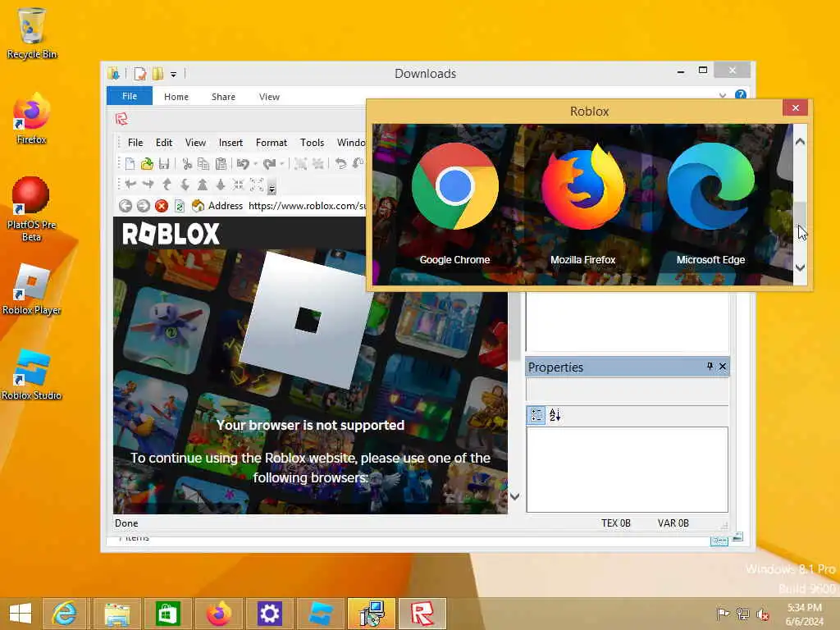Click the expand to corners icon
Image resolution: width=840 pixels, height=630 pixels.
257,185
